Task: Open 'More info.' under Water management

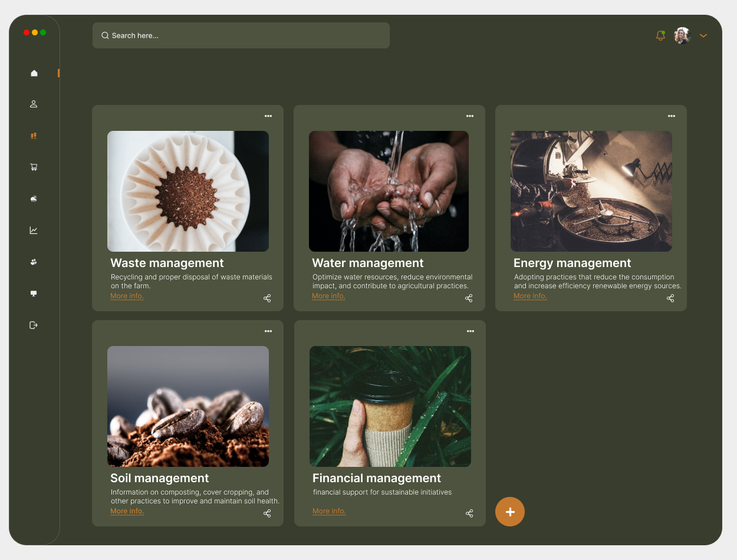Action: [328, 296]
